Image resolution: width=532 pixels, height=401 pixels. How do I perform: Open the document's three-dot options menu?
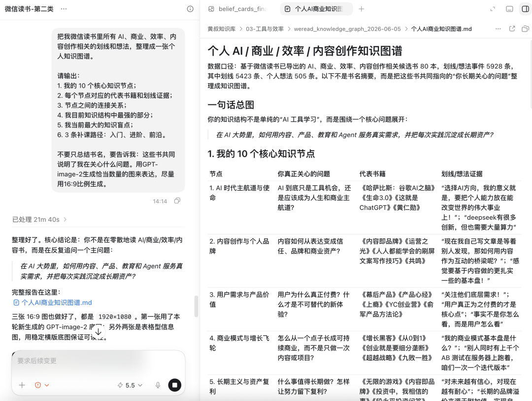tap(498, 29)
